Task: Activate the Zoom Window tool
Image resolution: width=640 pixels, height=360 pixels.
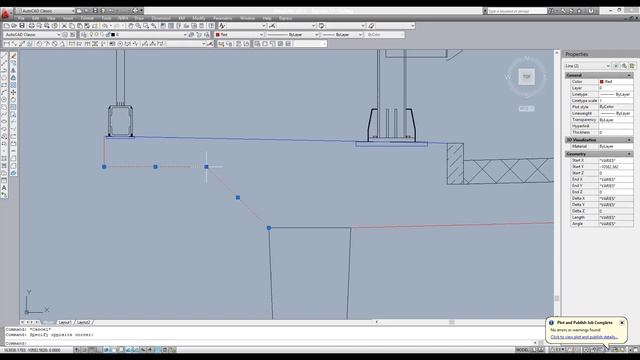Action: click(146, 26)
